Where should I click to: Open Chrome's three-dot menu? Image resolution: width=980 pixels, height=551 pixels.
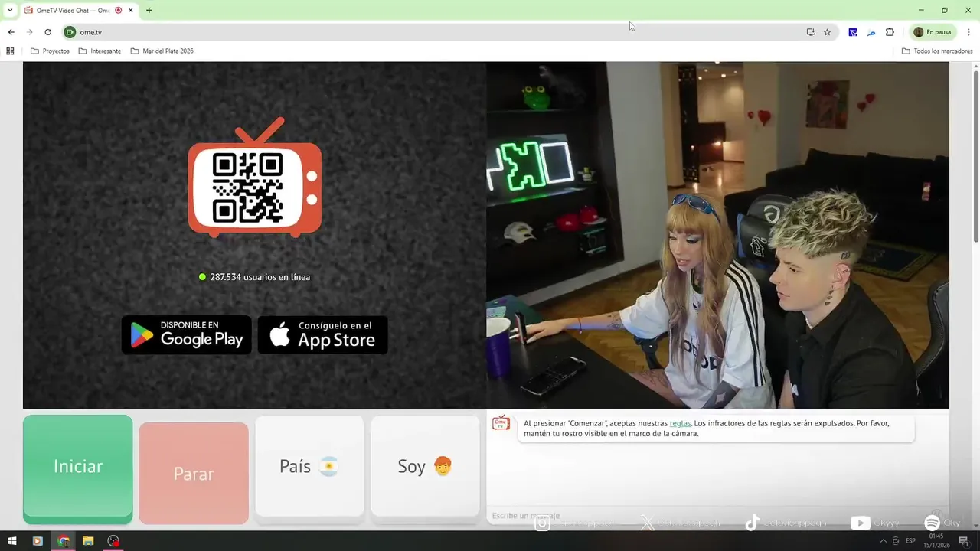tap(969, 32)
